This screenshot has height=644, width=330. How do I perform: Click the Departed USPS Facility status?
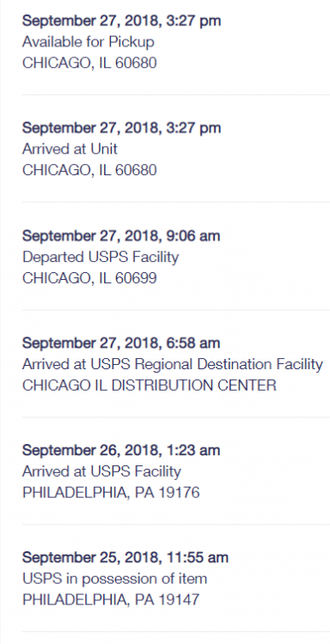(101, 257)
